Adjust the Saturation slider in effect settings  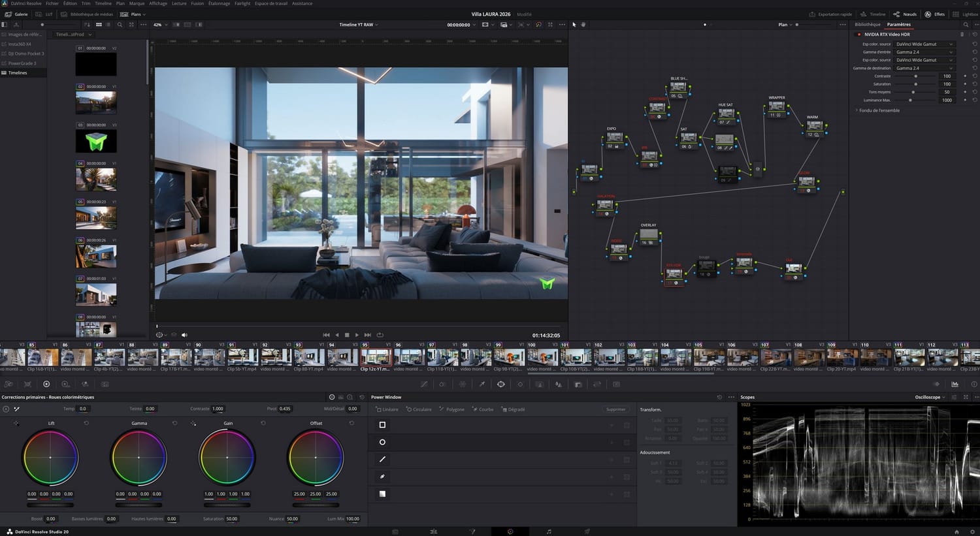click(x=916, y=84)
